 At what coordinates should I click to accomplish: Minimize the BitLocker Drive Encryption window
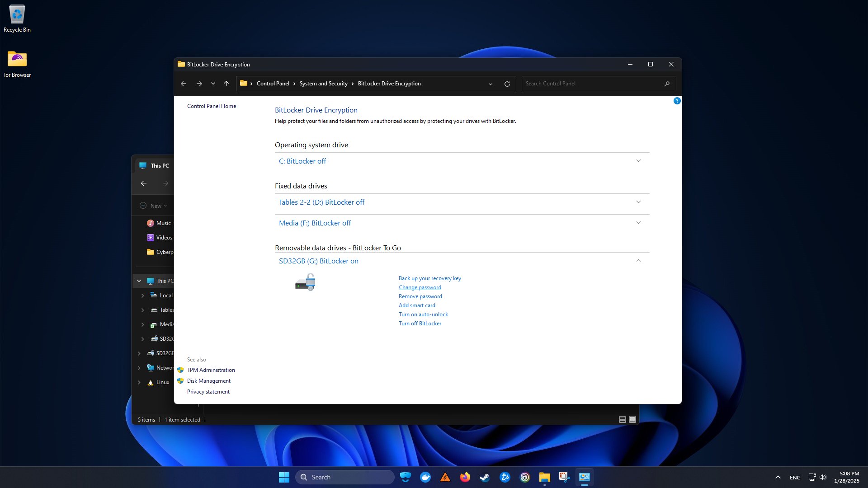(x=630, y=65)
